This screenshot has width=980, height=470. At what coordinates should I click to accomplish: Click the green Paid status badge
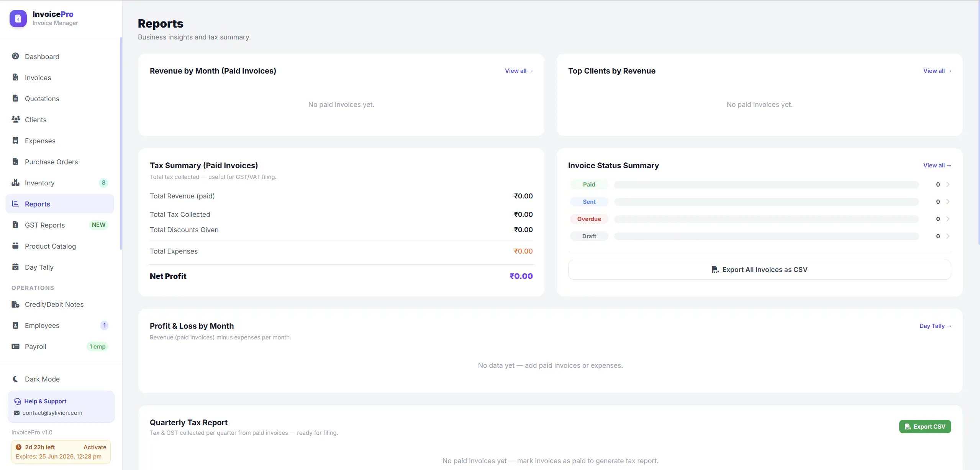pos(589,185)
